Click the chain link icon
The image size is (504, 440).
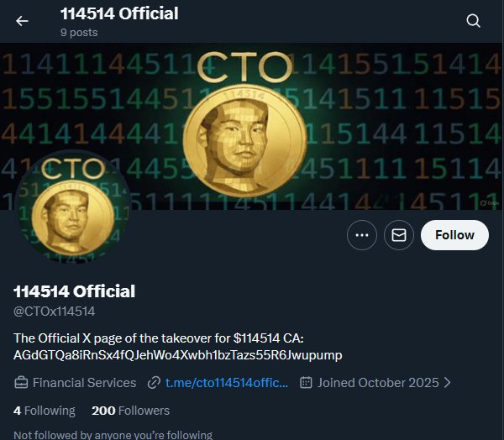tap(154, 383)
